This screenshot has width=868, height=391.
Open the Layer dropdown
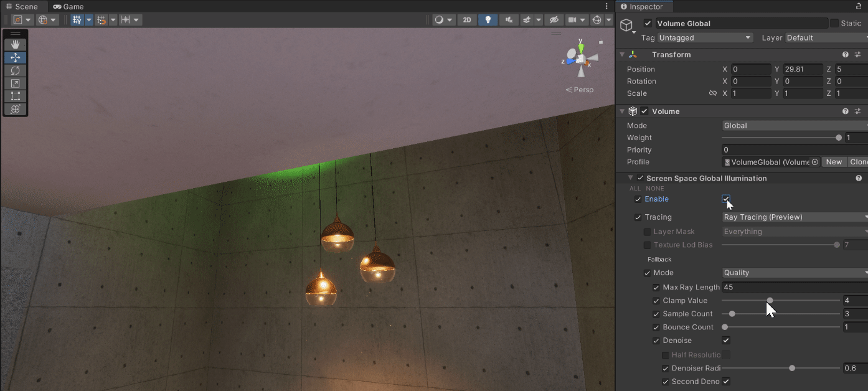826,38
